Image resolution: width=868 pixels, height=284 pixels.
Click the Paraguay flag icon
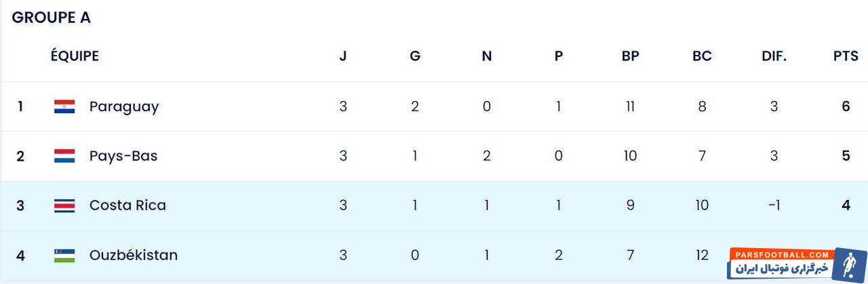64,106
